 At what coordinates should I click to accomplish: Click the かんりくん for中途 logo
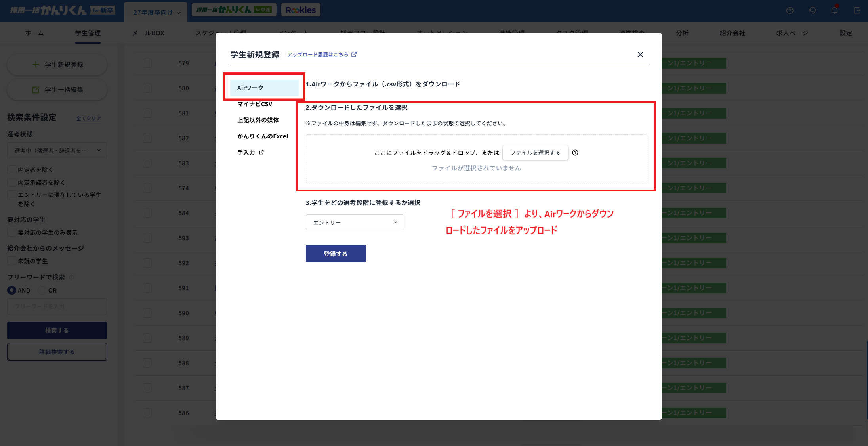(234, 10)
